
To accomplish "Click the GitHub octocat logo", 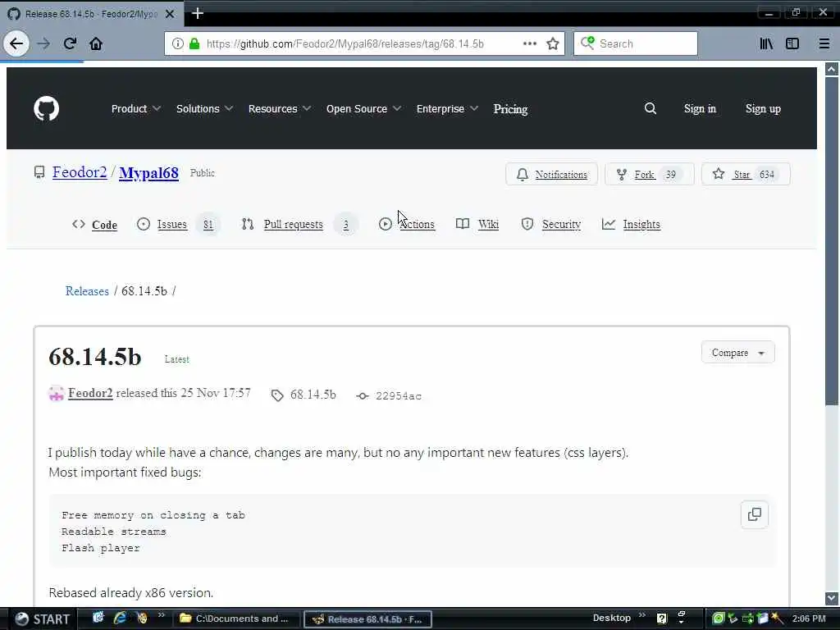I will (x=47, y=109).
